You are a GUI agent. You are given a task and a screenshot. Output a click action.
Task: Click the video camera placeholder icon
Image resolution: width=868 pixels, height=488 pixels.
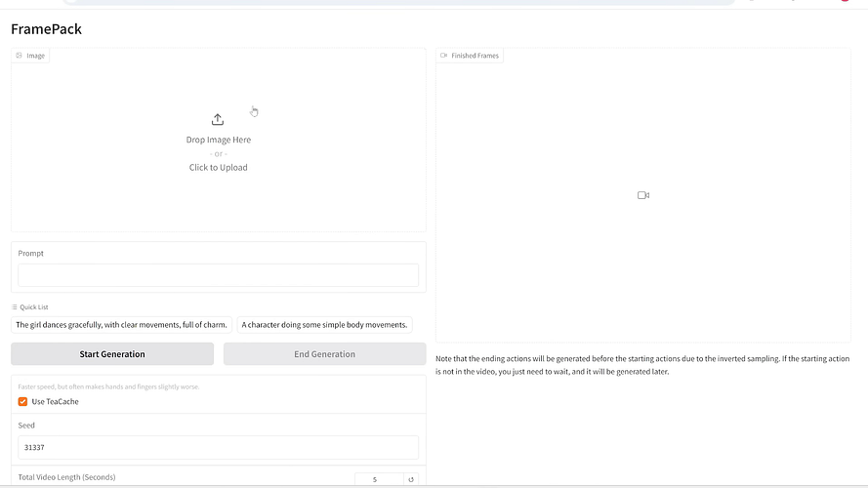click(x=643, y=195)
